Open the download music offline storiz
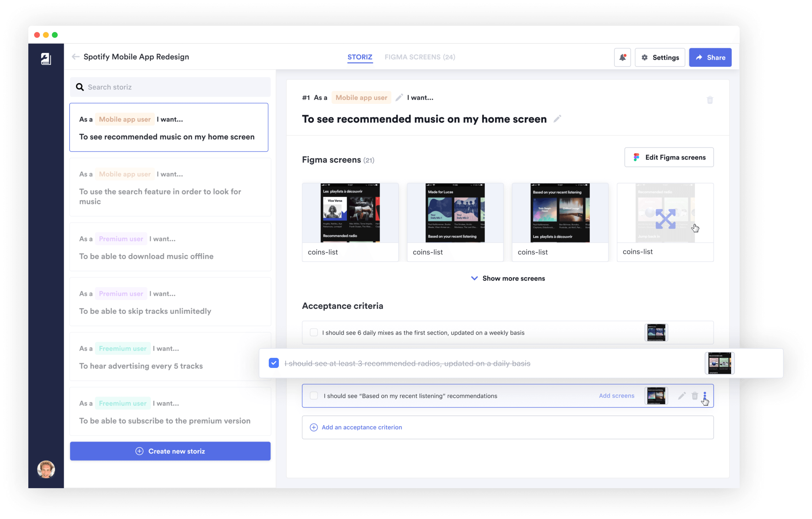 pyautogui.click(x=170, y=247)
